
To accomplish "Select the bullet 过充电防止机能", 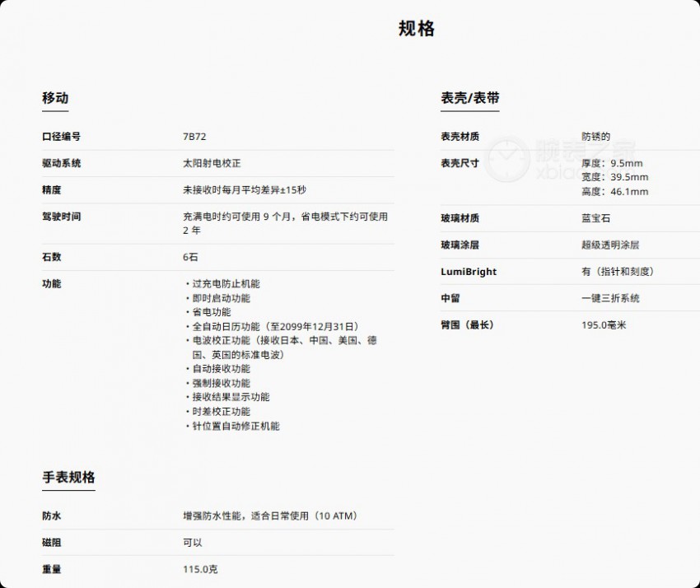I will [x=226, y=284].
